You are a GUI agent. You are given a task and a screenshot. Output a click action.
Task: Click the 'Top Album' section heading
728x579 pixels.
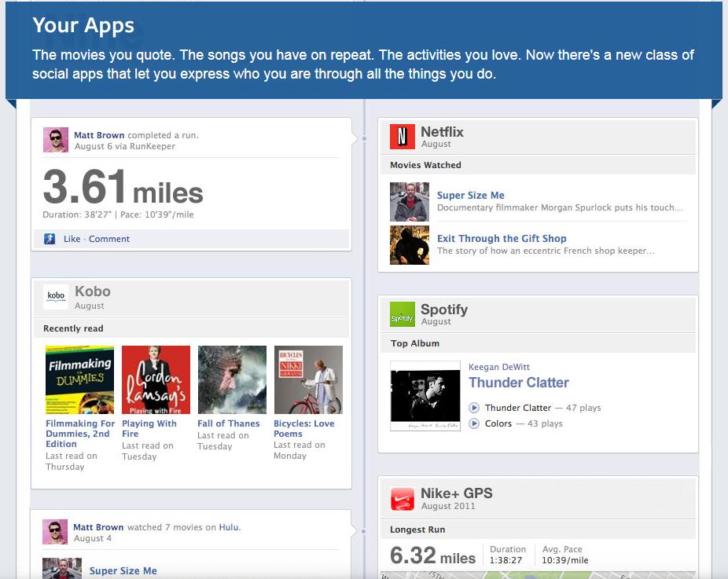[414, 343]
